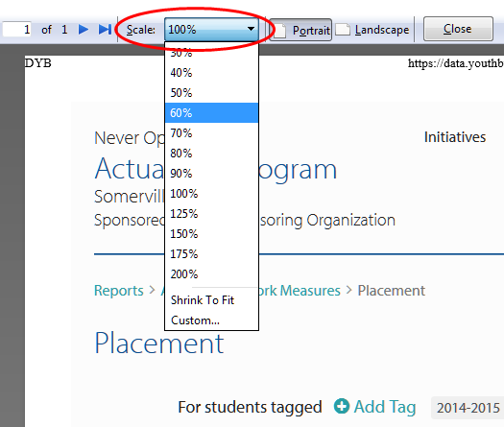
Task: Choose 80% scale option
Action: tap(211, 154)
